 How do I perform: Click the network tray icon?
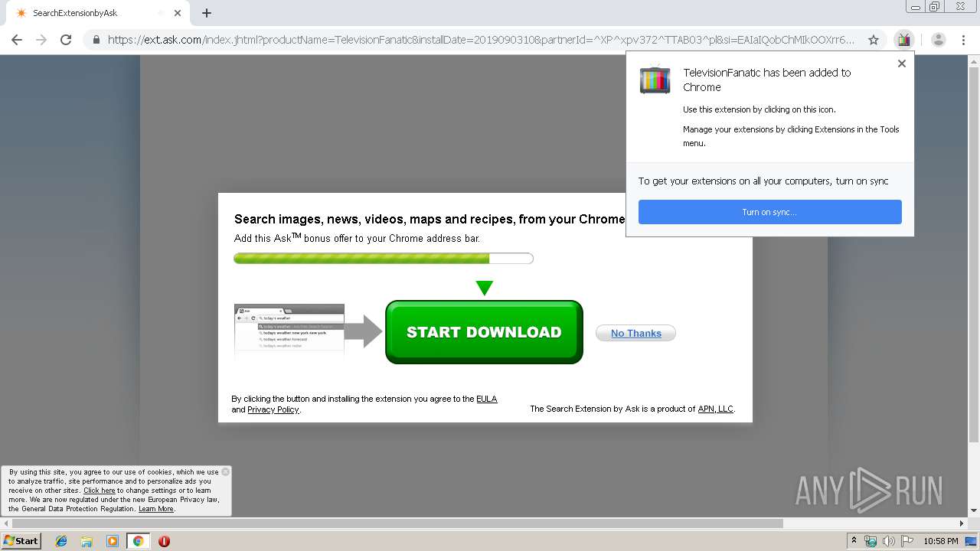[x=871, y=541]
